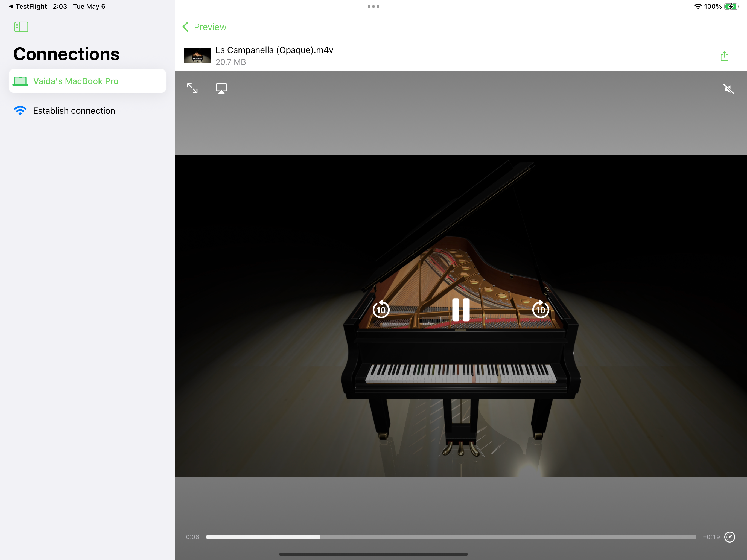This screenshot has width=747, height=560.
Task: Pause the video playback
Action: pyautogui.click(x=461, y=309)
